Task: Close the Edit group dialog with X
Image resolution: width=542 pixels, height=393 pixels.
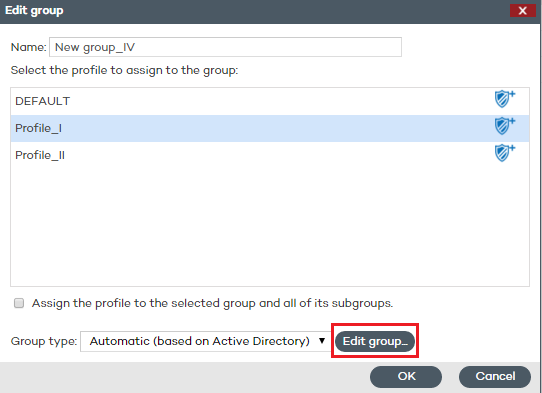Action: coord(523,11)
